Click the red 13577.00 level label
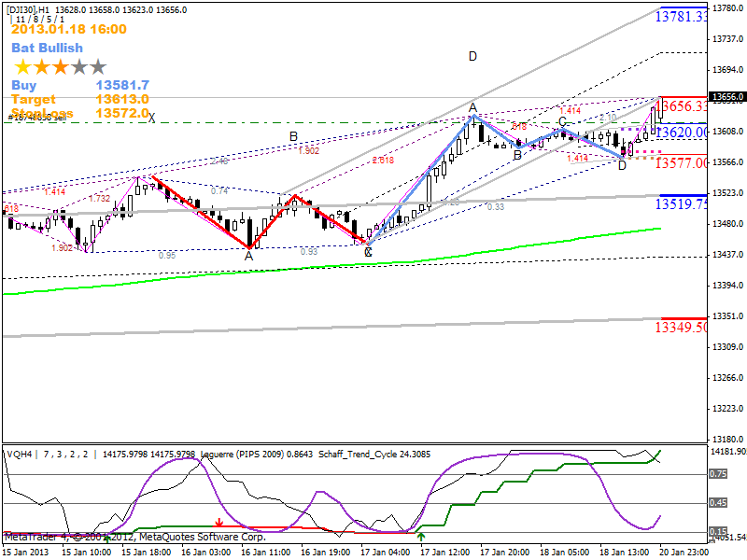This screenshot has height=560, width=747. point(682,163)
